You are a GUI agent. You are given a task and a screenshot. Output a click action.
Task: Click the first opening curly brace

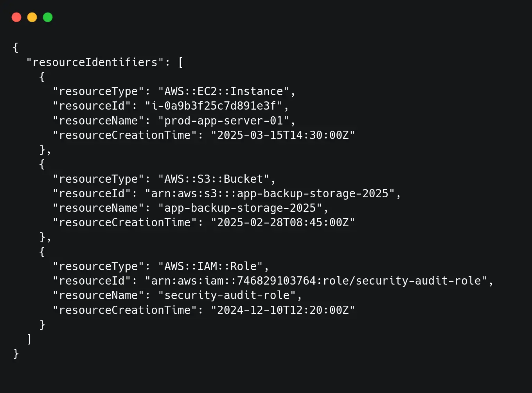click(x=16, y=48)
